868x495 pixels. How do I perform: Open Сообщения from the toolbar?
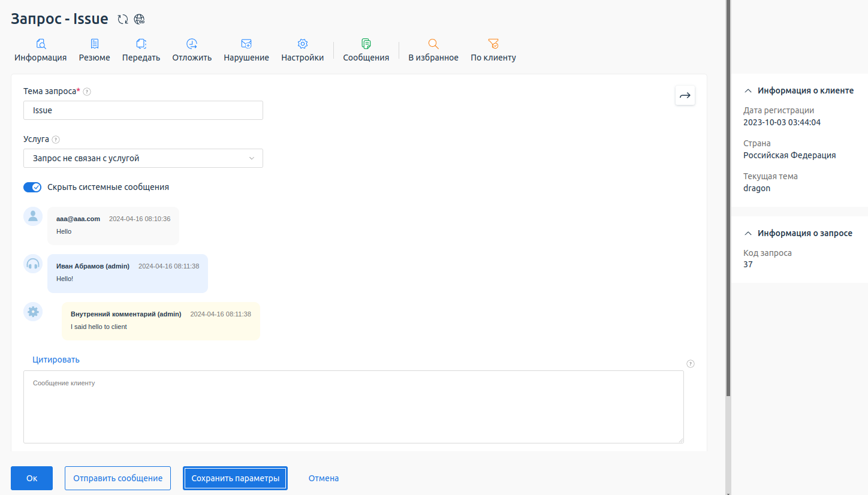(x=366, y=44)
